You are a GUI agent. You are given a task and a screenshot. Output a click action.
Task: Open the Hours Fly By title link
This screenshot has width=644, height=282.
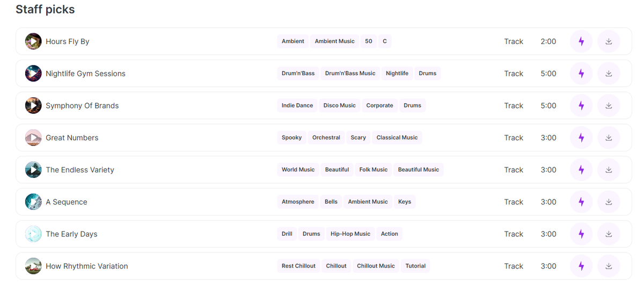pos(68,41)
